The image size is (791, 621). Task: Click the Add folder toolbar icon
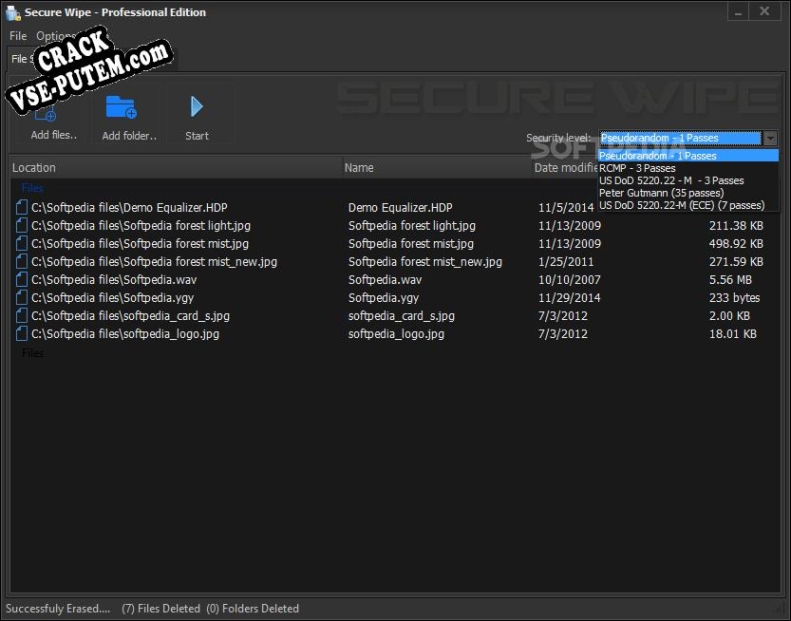(x=121, y=107)
